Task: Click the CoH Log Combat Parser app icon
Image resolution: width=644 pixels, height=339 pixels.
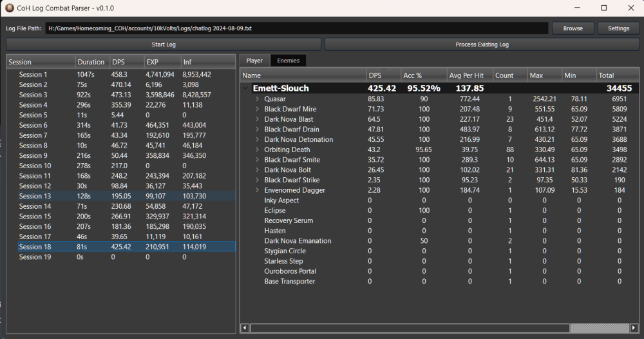Action: coord(9,8)
